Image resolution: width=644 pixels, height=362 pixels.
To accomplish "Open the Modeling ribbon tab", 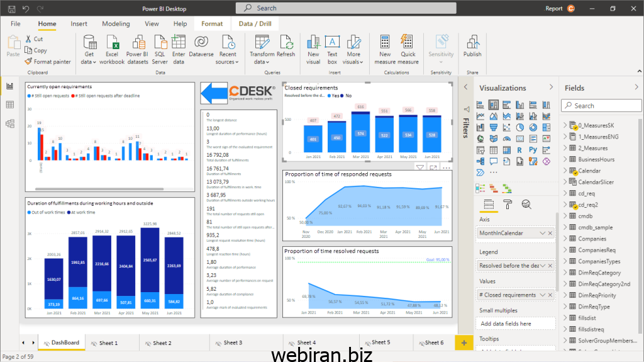I will tap(116, 24).
